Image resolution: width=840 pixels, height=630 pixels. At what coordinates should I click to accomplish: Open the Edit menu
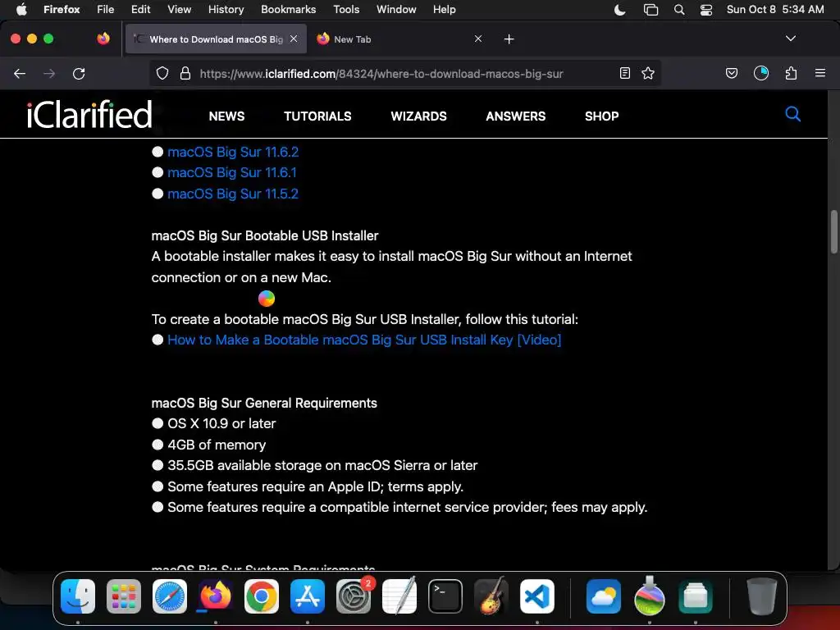click(x=140, y=9)
